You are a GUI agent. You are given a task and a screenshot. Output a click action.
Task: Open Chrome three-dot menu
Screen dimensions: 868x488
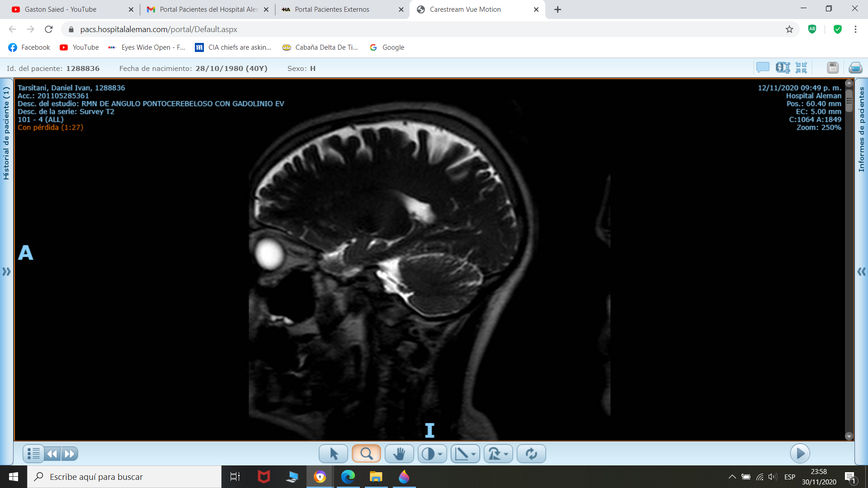point(855,29)
